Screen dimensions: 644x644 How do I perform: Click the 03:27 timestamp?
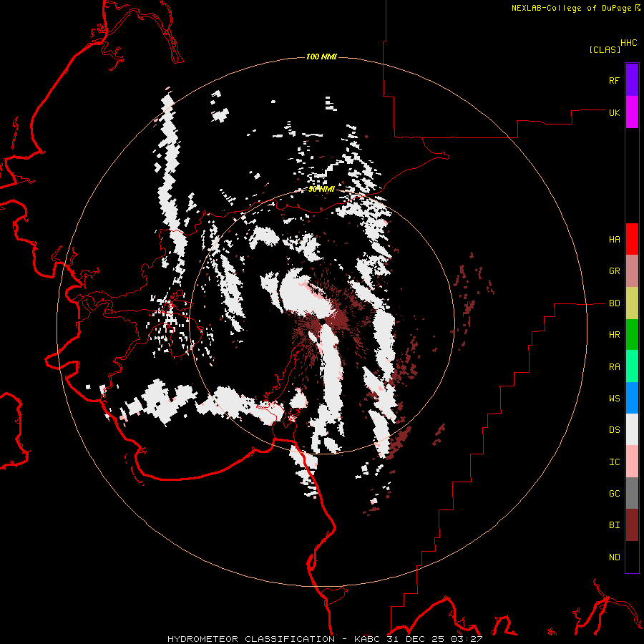(x=469, y=639)
